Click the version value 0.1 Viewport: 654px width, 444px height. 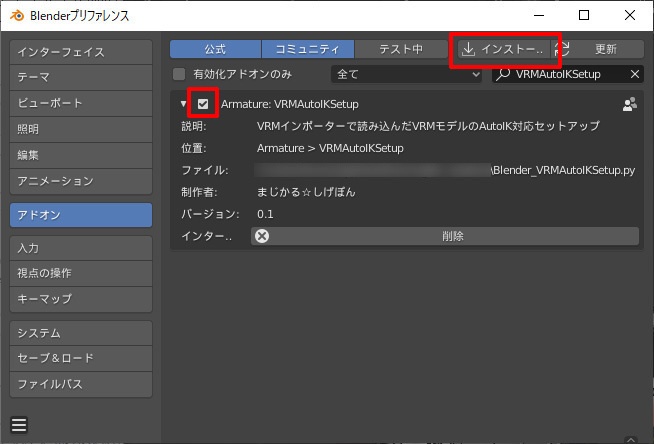point(265,214)
